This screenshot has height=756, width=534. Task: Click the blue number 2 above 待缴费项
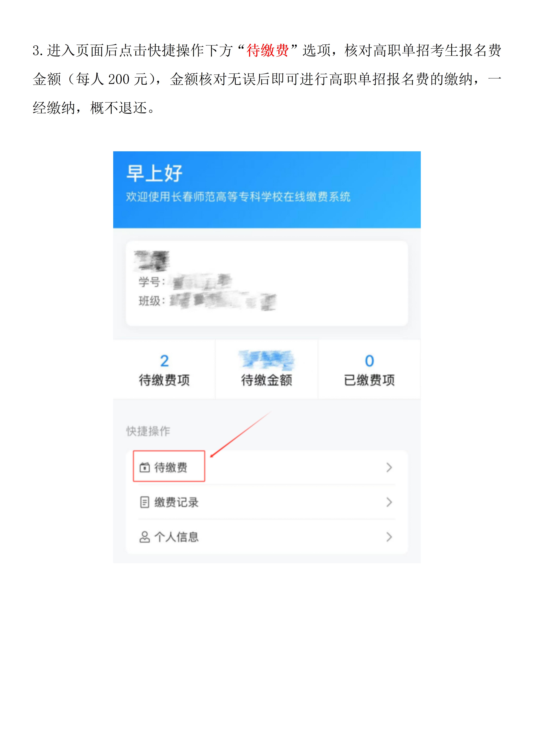click(164, 361)
